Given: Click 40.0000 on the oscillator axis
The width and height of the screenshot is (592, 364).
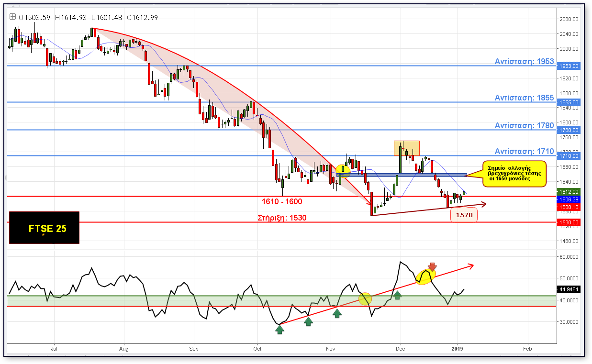Looking at the screenshot, I should tap(570, 300).
